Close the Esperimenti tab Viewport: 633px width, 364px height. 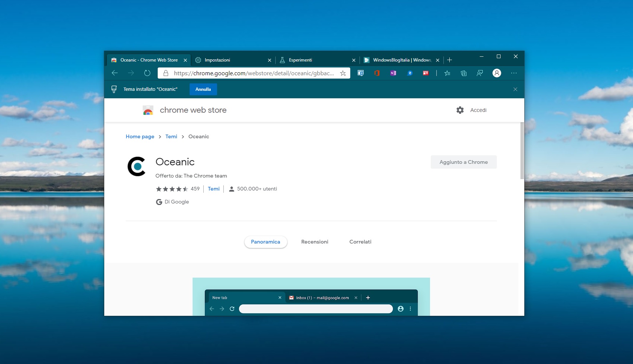point(354,60)
